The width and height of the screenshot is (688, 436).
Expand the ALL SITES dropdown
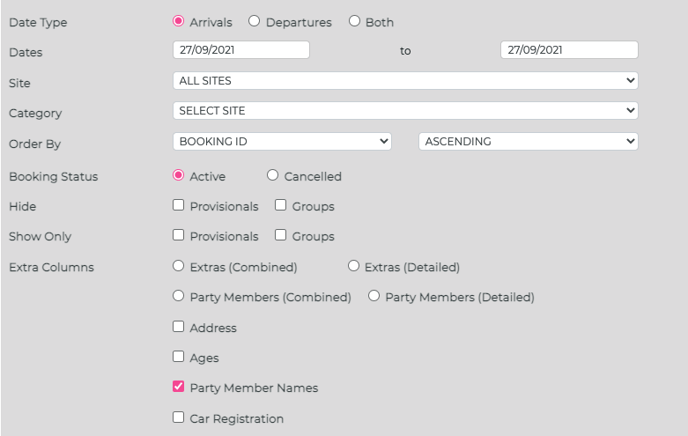point(405,81)
